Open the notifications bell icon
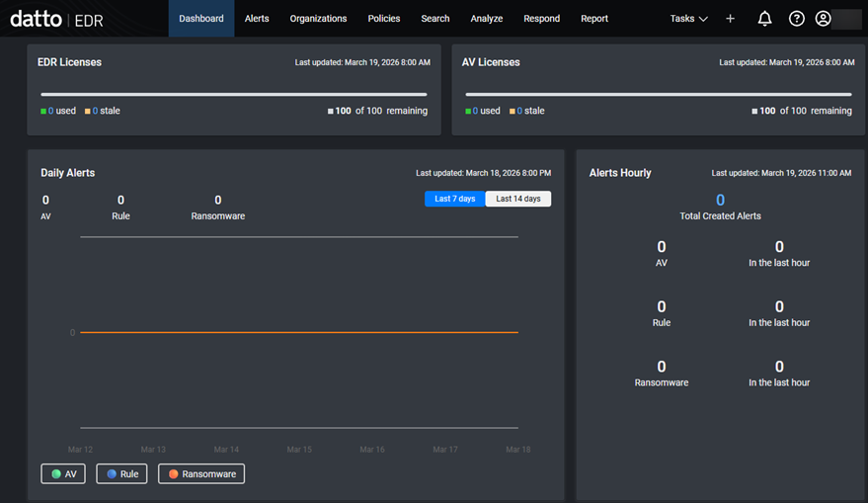The image size is (868, 503). click(x=764, y=19)
